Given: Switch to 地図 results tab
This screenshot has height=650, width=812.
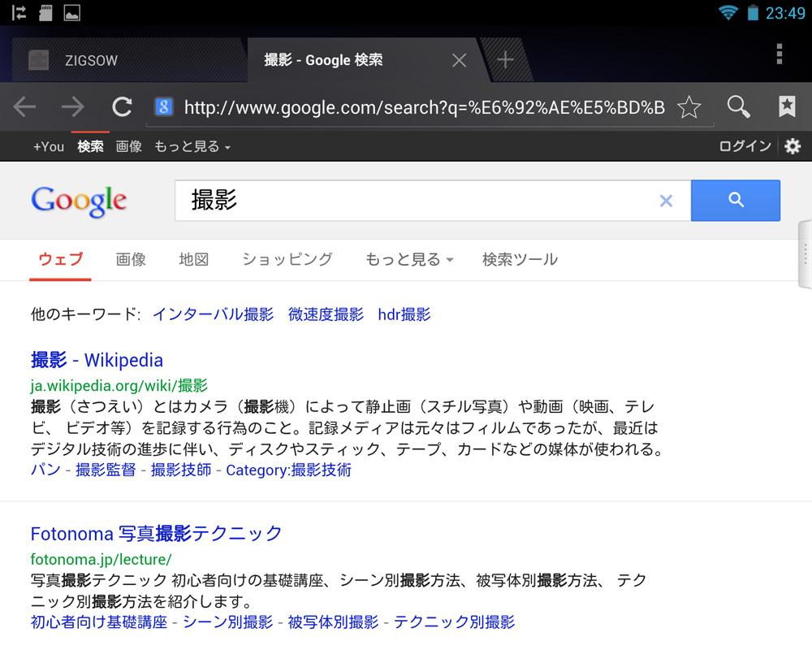Looking at the screenshot, I should [x=194, y=259].
